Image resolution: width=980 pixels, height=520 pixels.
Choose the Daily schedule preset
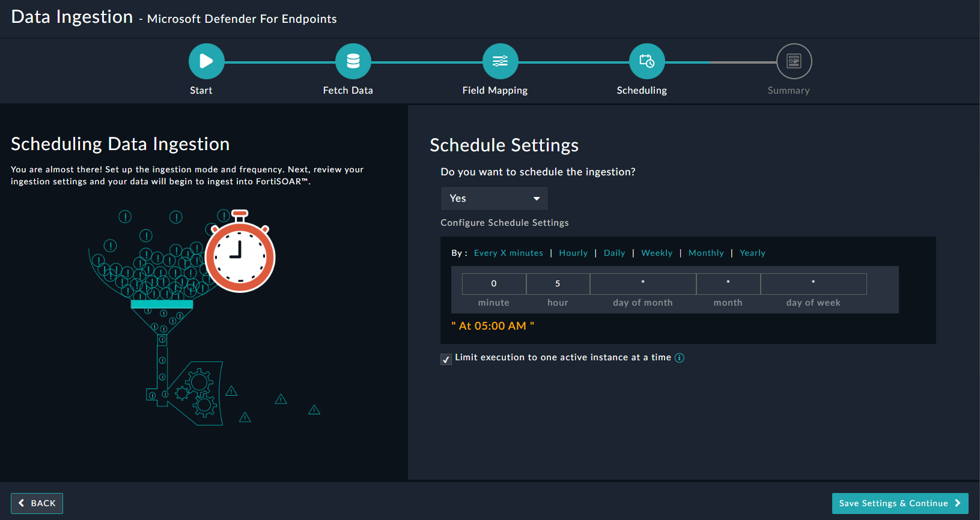(x=614, y=253)
